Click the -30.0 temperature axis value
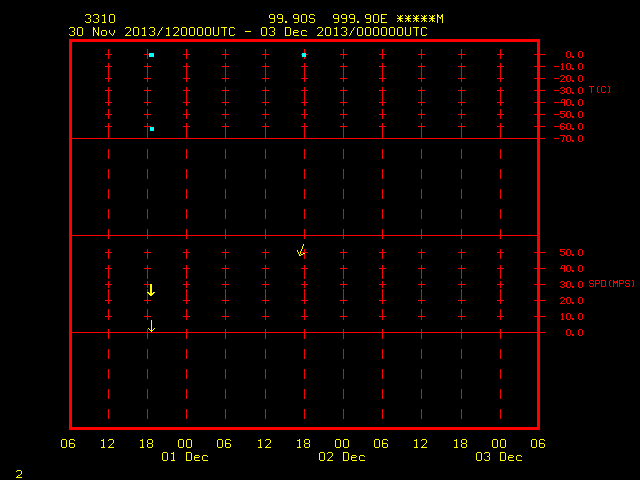The image size is (640, 480). pos(568,91)
